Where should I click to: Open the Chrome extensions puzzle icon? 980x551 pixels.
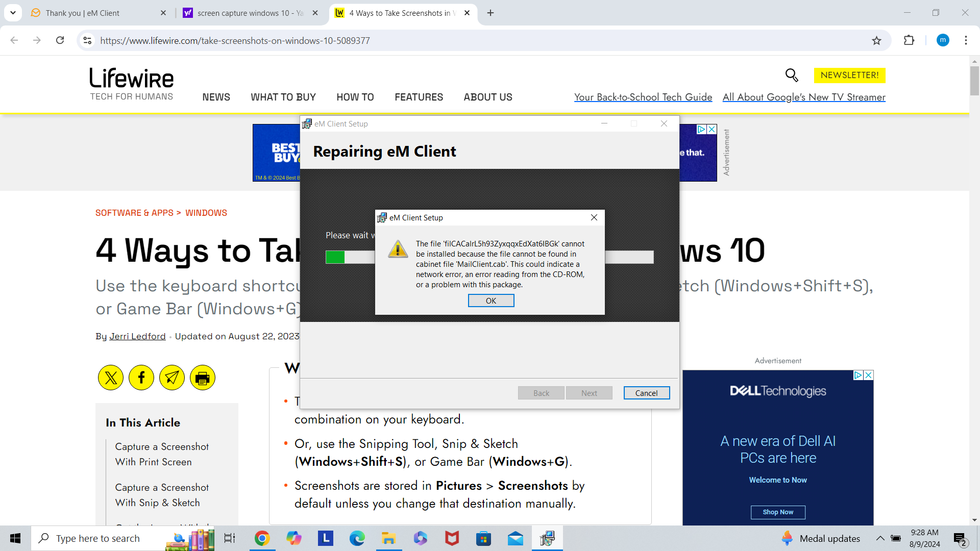click(909, 40)
